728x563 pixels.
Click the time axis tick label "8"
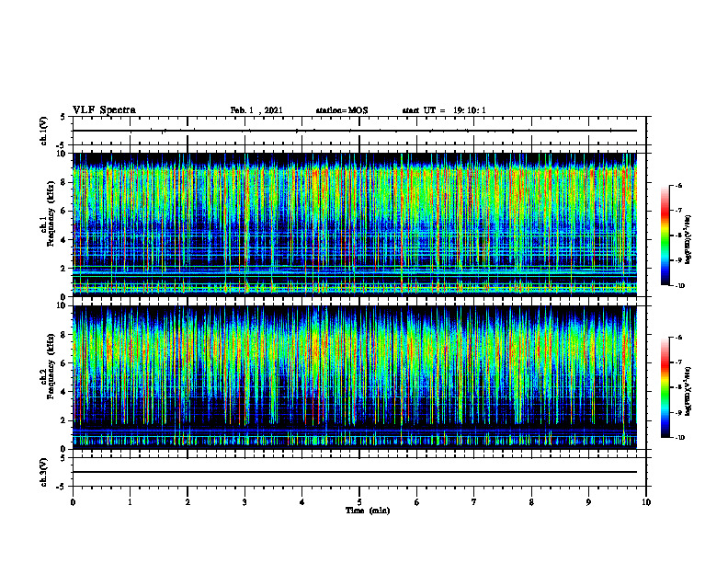[531, 502]
